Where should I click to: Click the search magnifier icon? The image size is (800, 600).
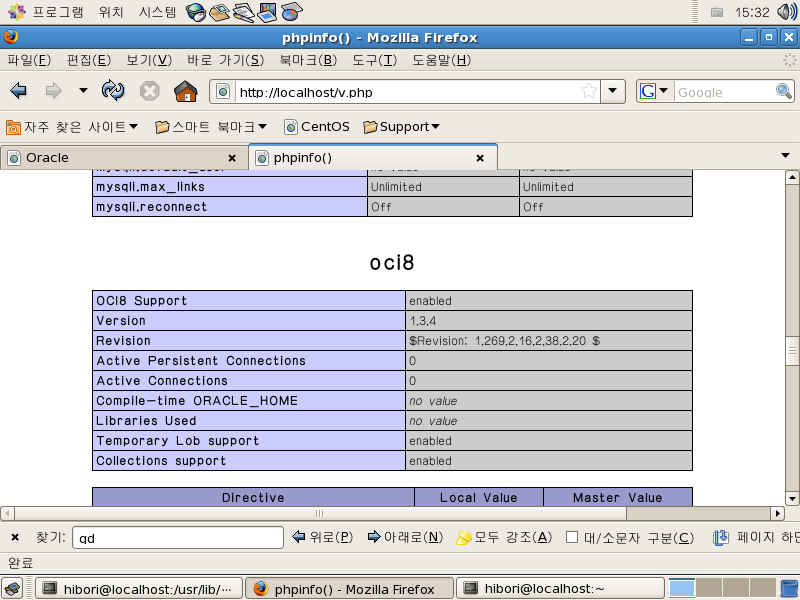click(x=784, y=91)
